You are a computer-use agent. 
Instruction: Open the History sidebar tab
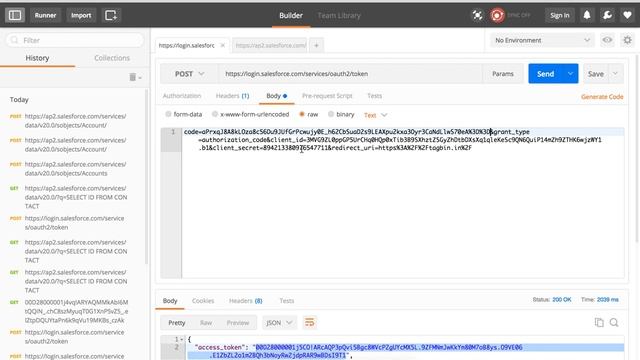[x=38, y=58]
